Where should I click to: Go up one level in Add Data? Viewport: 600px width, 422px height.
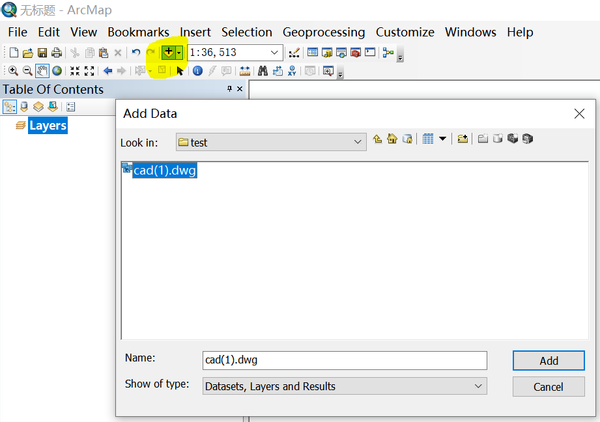point(377,139)
